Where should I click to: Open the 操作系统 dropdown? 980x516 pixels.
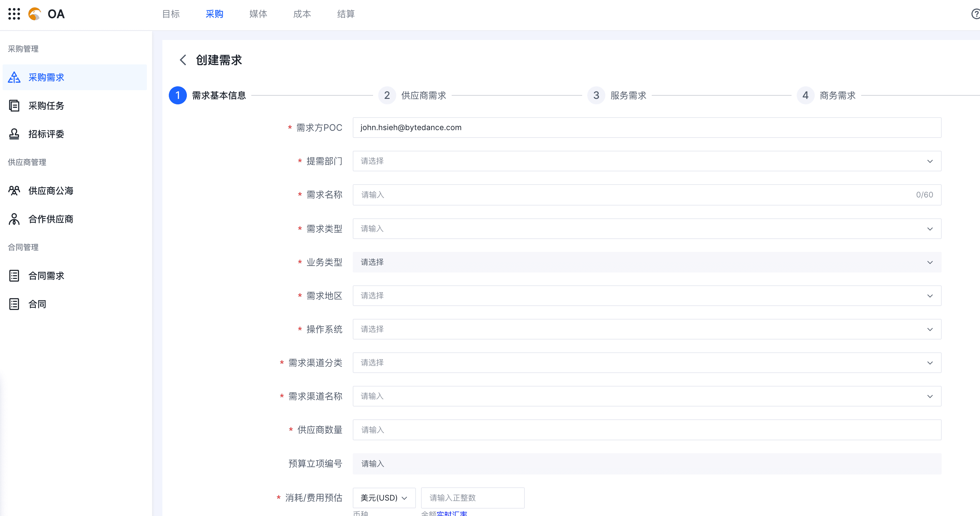tap(930, 329)
